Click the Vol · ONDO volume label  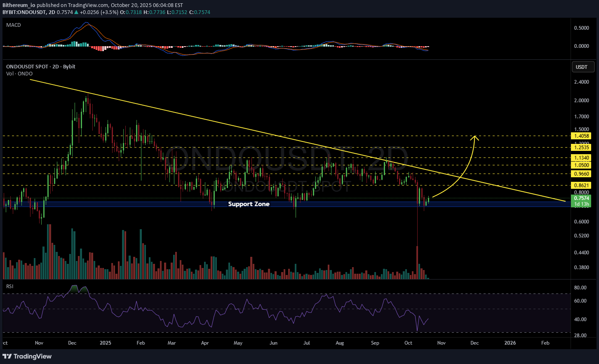(19, 73)
